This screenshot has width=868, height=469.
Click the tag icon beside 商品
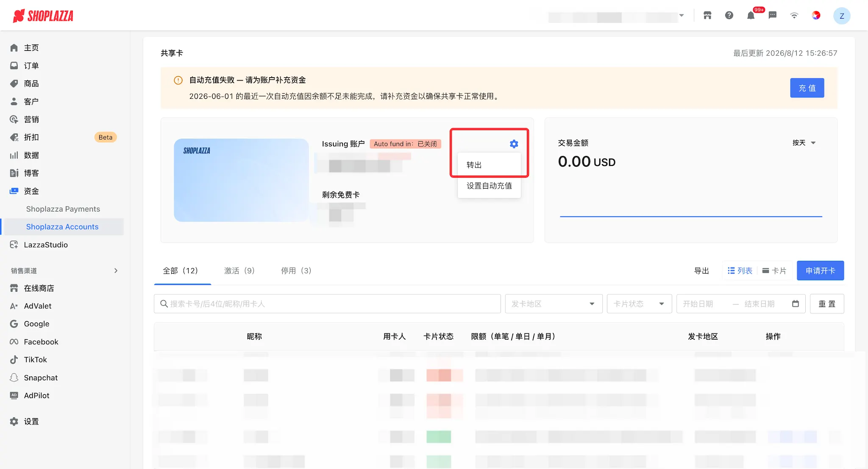tap(14, 84)
